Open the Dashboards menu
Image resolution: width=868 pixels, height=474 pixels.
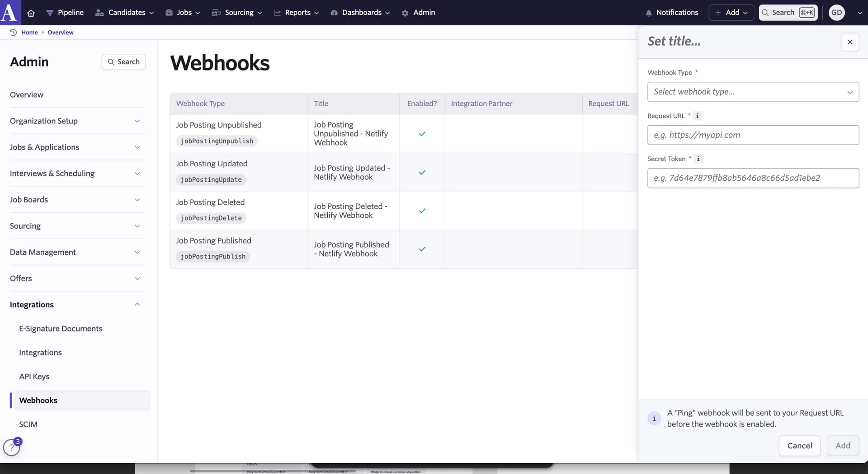tap(360, 12)
